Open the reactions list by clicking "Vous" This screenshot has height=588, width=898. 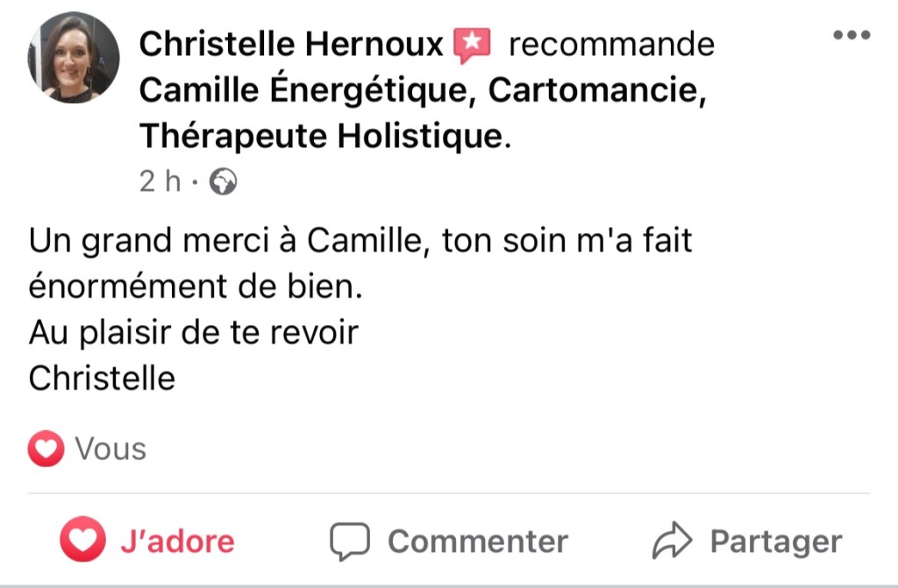[x=110, y=450]
